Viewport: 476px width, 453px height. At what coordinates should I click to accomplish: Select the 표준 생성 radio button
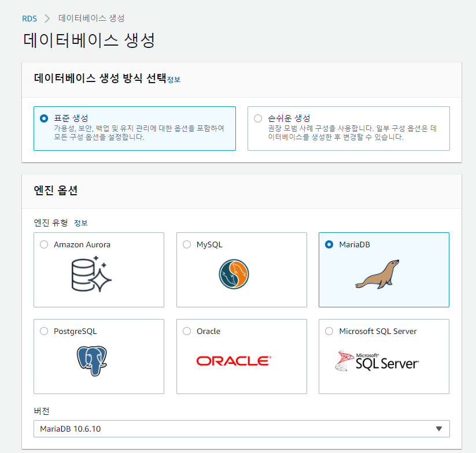click(44, 118)
